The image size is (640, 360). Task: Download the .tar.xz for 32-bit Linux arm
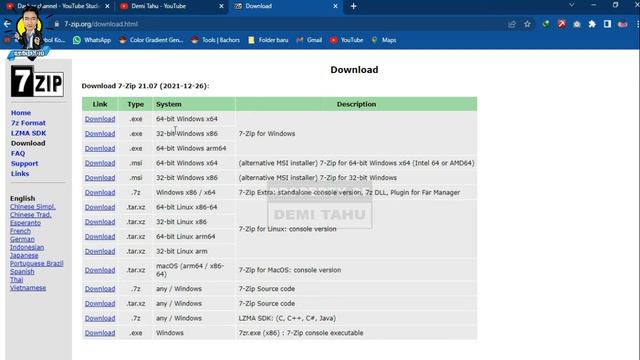[x=100, y=251]
